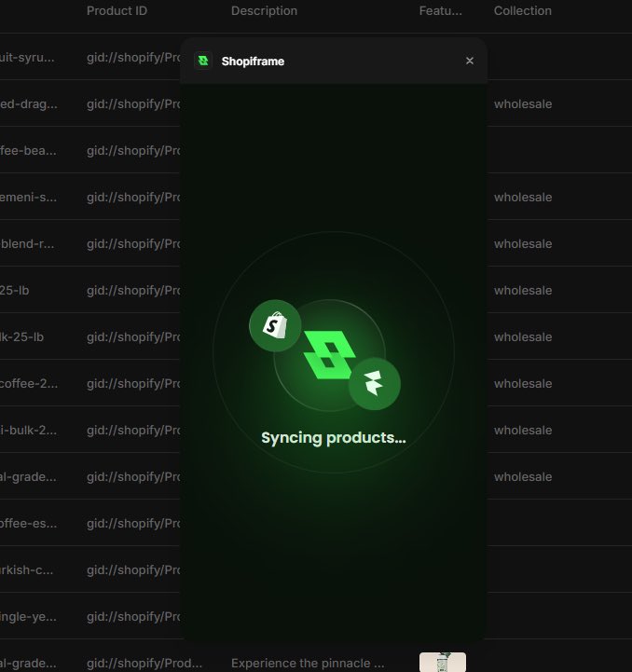Click 'wholesale' in the 'coffee-2...' row

[x=523, y=384]
